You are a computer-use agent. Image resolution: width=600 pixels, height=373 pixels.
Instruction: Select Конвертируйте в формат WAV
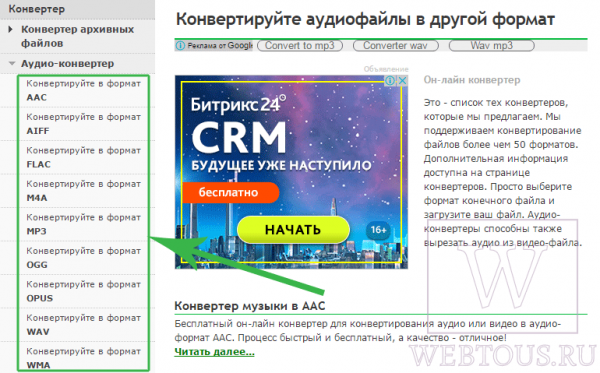click(83, 325)
